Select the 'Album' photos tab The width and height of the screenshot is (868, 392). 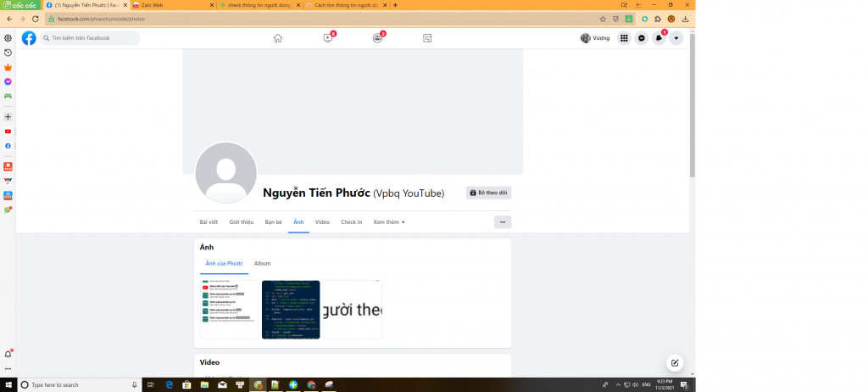point(263,264)
